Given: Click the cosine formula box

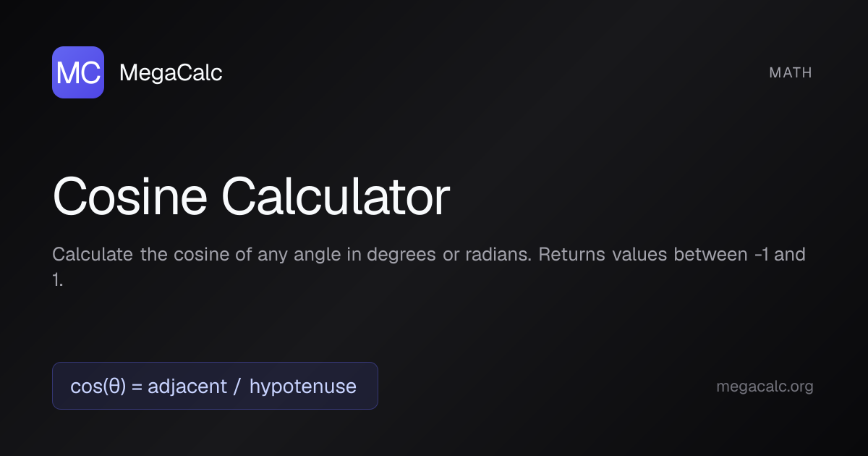Looking at the screenshot, I should tap(215, 386).
